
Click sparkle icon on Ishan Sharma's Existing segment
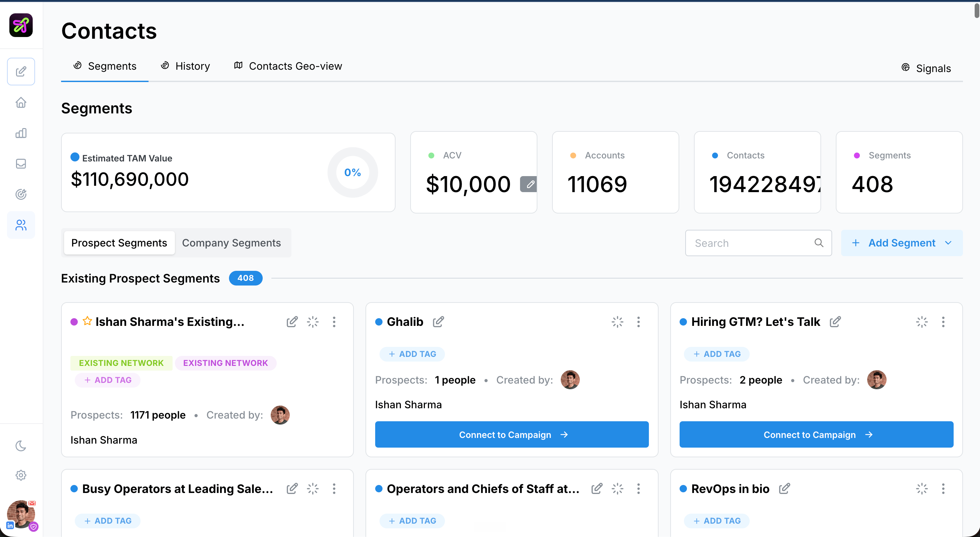coord(313,322)
